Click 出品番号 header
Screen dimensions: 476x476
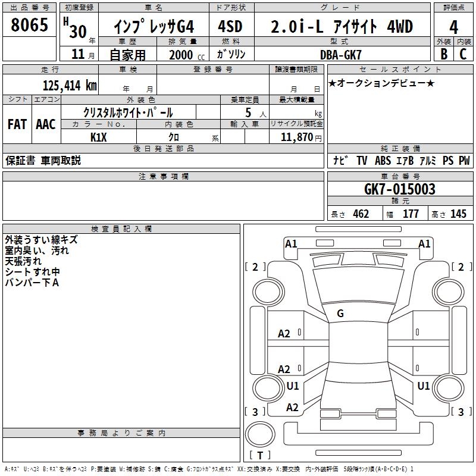point(29,8)
